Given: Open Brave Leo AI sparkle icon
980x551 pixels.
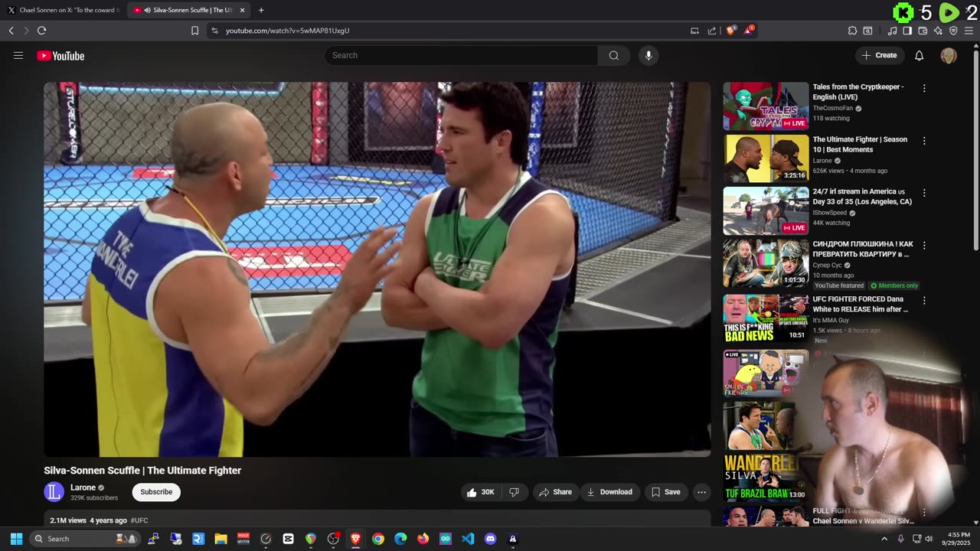Looking at the screenshot, I should coord(938,31).
